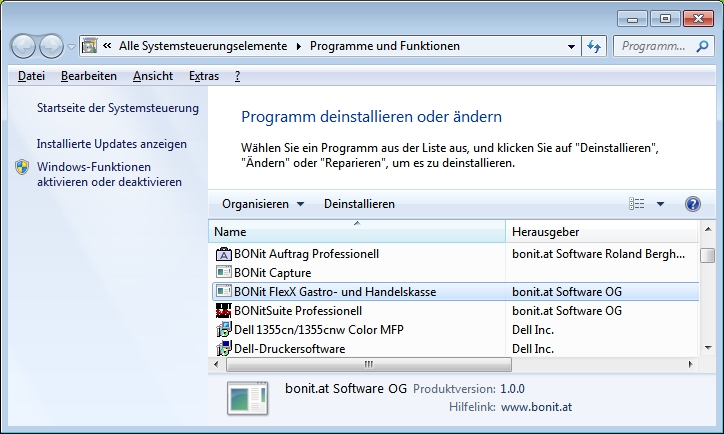Click the BONit Auftrag Professionell icon
This screenshot has height=434, width=724.
tap(223, 254)
